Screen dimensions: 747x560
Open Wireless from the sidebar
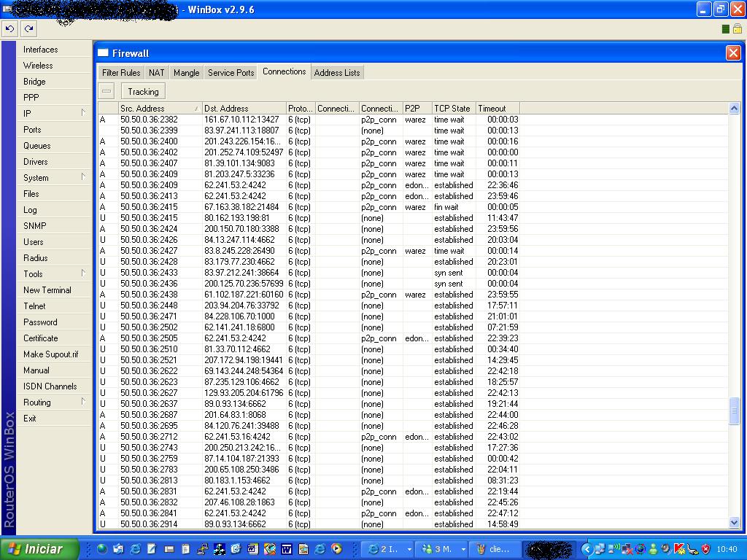pyautogui.click(x=54, y=65)
